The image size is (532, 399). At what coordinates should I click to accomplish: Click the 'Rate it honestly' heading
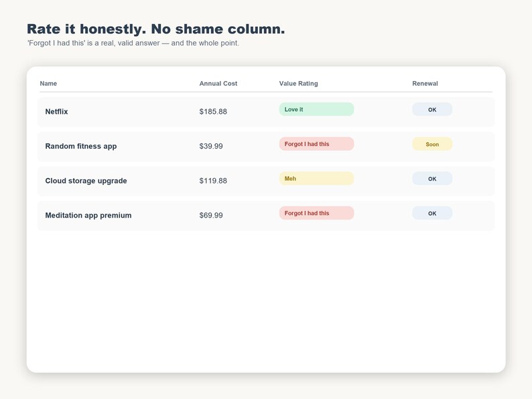pyautogui.click(x=155, y=29)
